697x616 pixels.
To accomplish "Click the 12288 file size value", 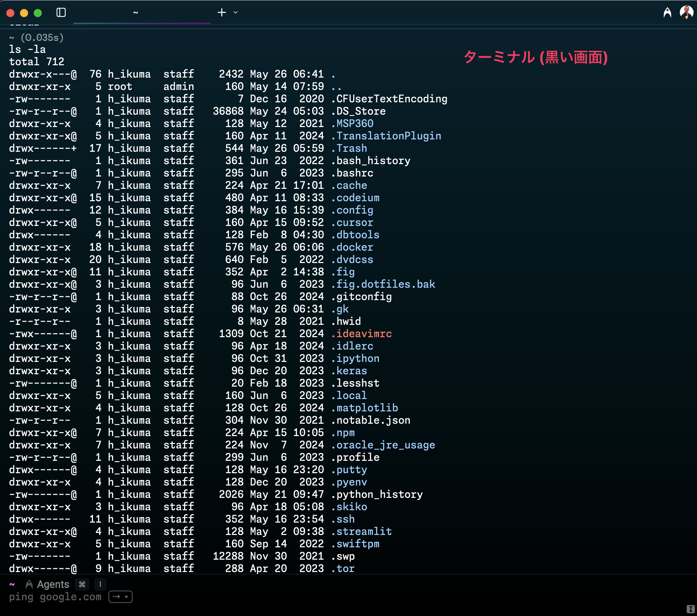I will point(228,556).
